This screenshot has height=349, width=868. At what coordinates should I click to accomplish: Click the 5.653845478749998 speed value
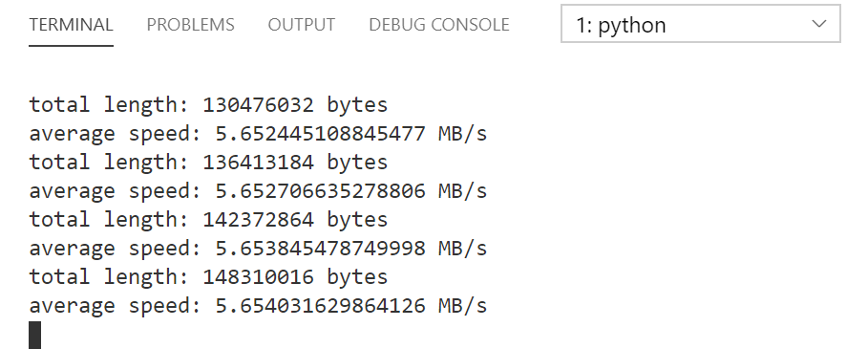[320, 249]
